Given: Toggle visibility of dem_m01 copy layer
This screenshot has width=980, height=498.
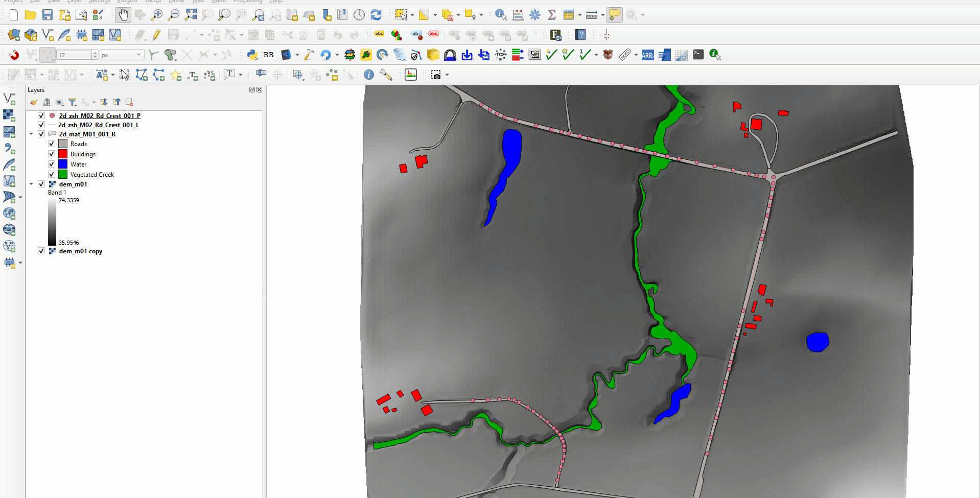Looking at the screenshot, I should click(x=41, y=251).
